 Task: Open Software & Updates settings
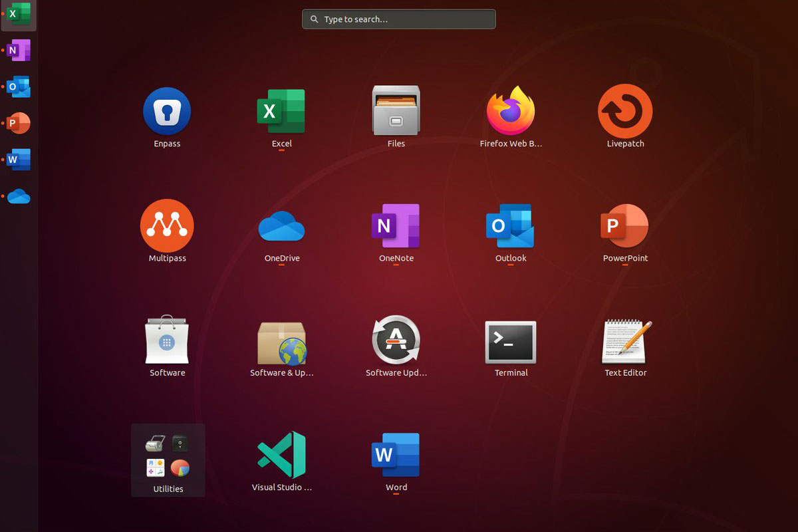pos(281,342)
